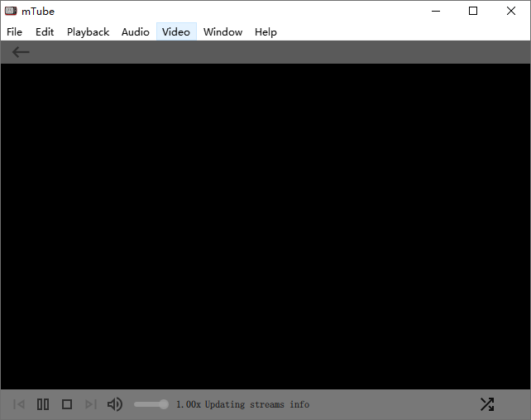Click the volume slider knob
The height and width of the screenshot is (420, 531).
coord(164,404)
